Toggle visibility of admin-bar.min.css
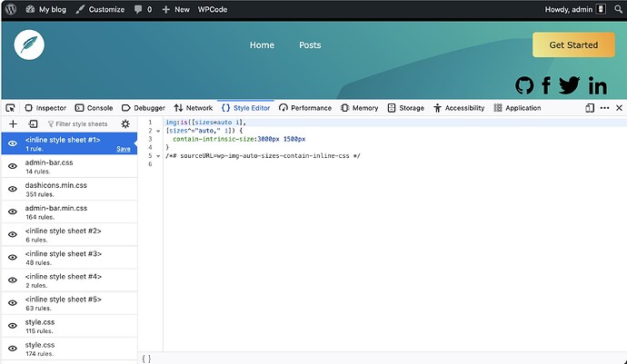627x364 pixels. [13, 212]
